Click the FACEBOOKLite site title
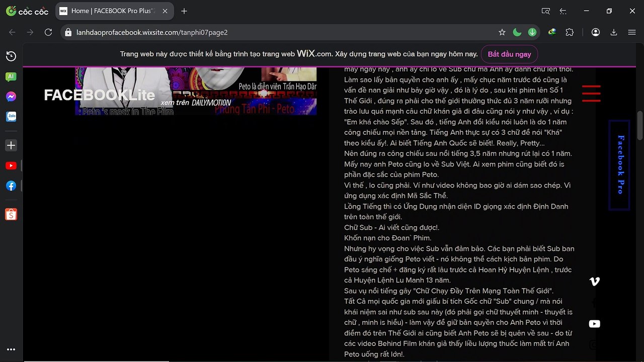The image size is (644, 362). click(x=99, y=95)
